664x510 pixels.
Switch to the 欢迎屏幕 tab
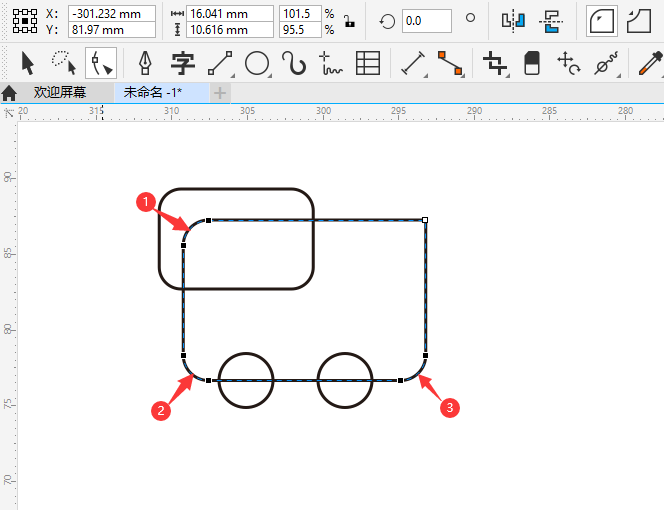point(60,92)
